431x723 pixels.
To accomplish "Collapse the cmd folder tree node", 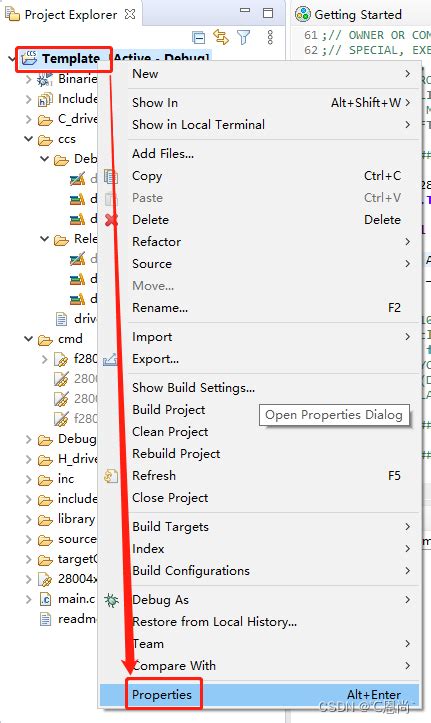I will click(x=29, y=338).
